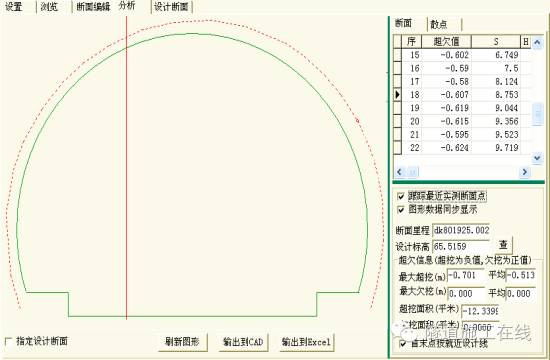550x360 pixels.
Task: Toggle 首末点按就近设计线 checkbox
Action: click(403, 344)
